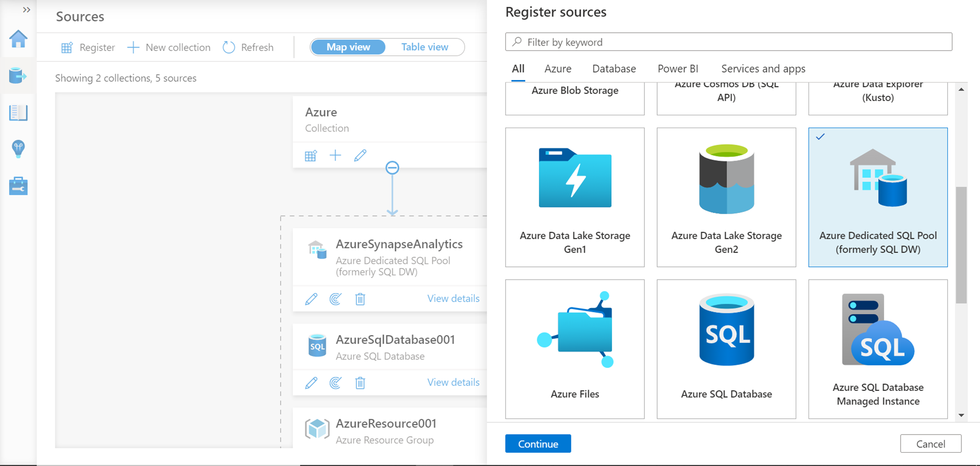Expand the left navigation sidebar

[26, 10]
